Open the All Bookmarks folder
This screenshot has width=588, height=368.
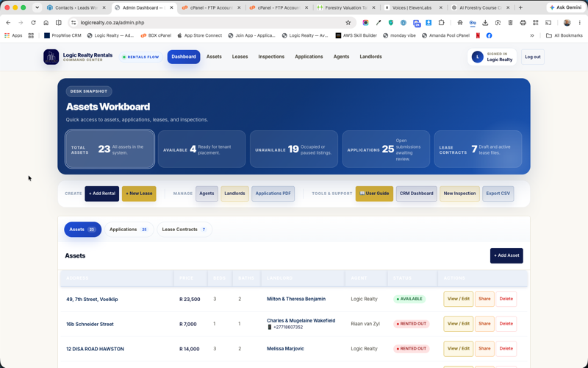point(564,35)
